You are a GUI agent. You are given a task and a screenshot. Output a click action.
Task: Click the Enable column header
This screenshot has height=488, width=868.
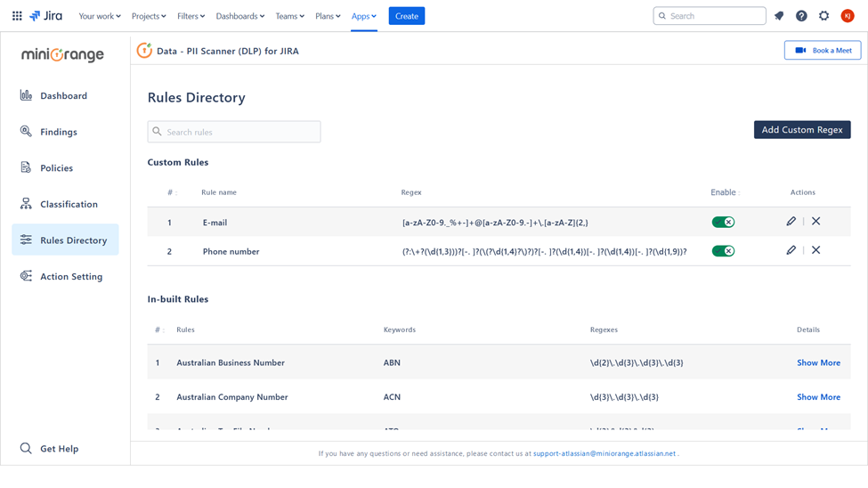click(x=726, y=192)
